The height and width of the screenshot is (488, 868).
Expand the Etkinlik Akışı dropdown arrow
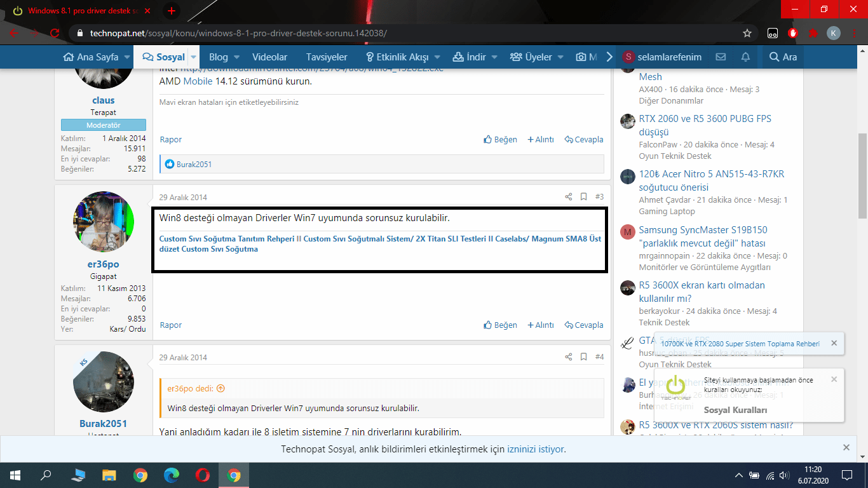437,57
